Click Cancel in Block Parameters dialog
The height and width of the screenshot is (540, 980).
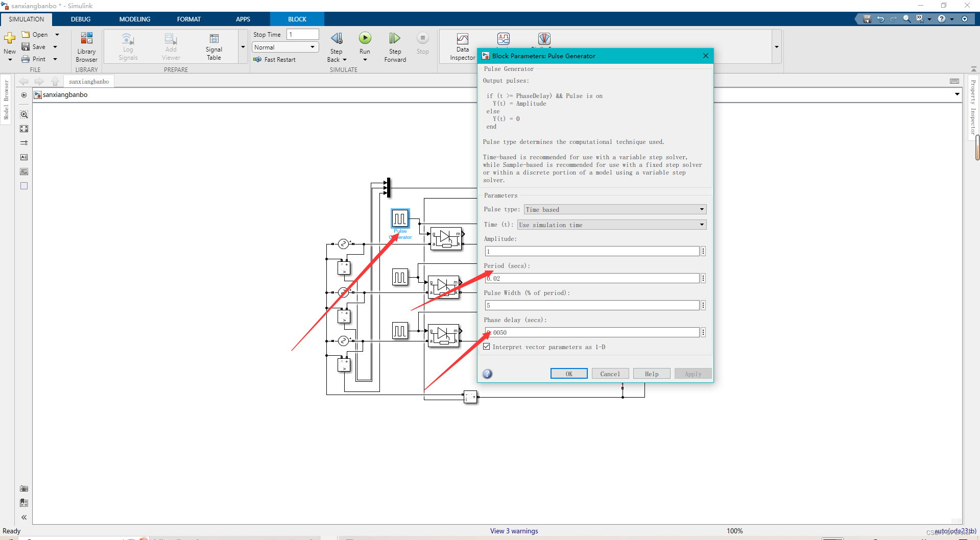pyautogui.click(x=610, y=374)
